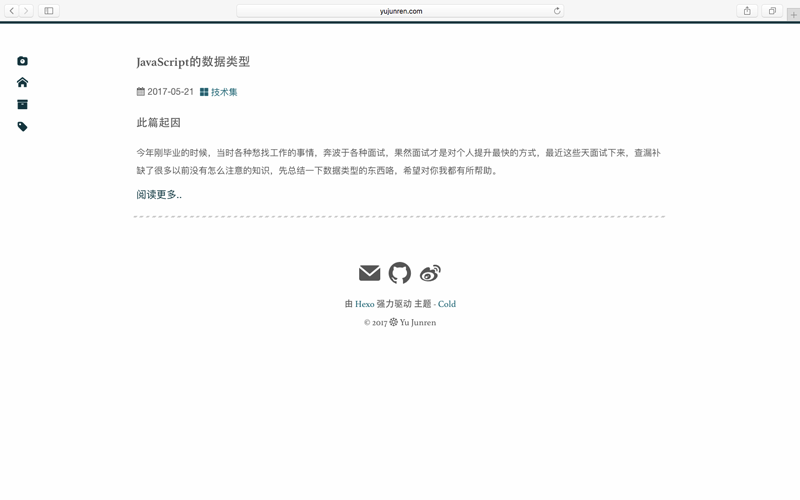Click the email envelope icon in footer
Image resolution: width=800 pixels, height=500 pixels.
point(369,273)
